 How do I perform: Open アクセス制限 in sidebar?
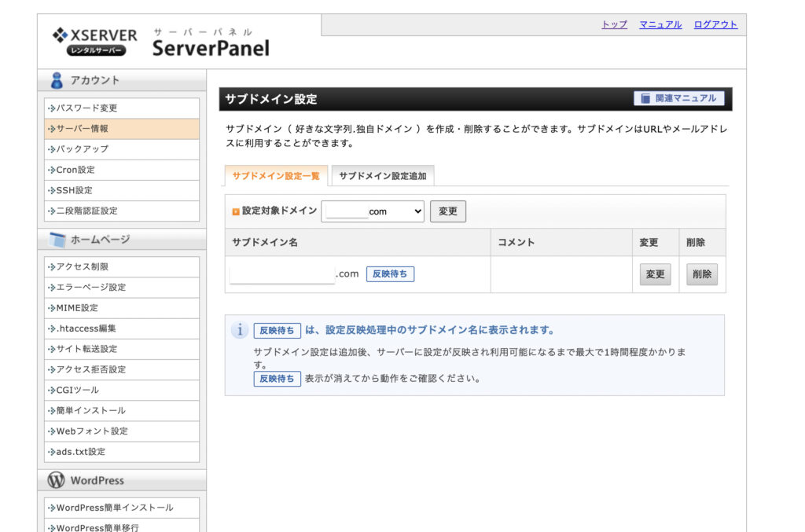coord(122,266)
